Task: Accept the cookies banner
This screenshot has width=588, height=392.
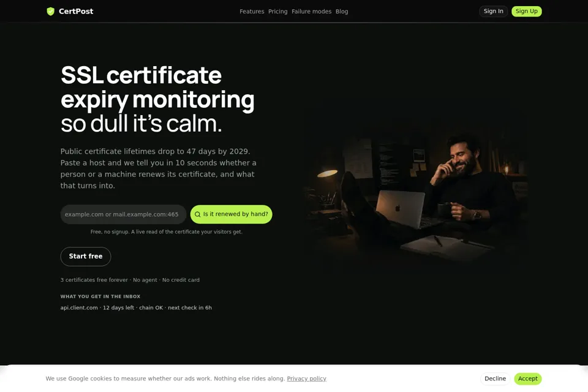Action: pos(527,379)
